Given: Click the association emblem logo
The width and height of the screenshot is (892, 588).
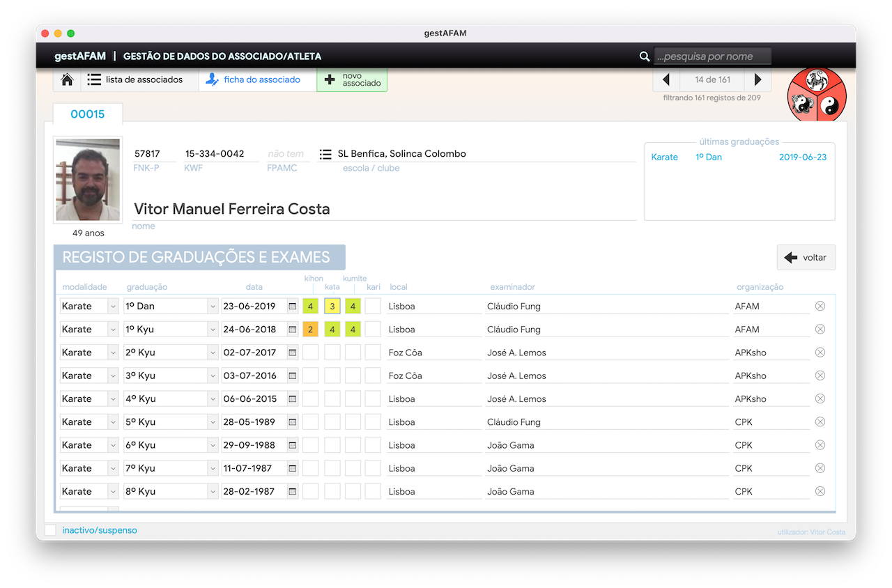Looking at the screenshot, I should click(817, 95).
